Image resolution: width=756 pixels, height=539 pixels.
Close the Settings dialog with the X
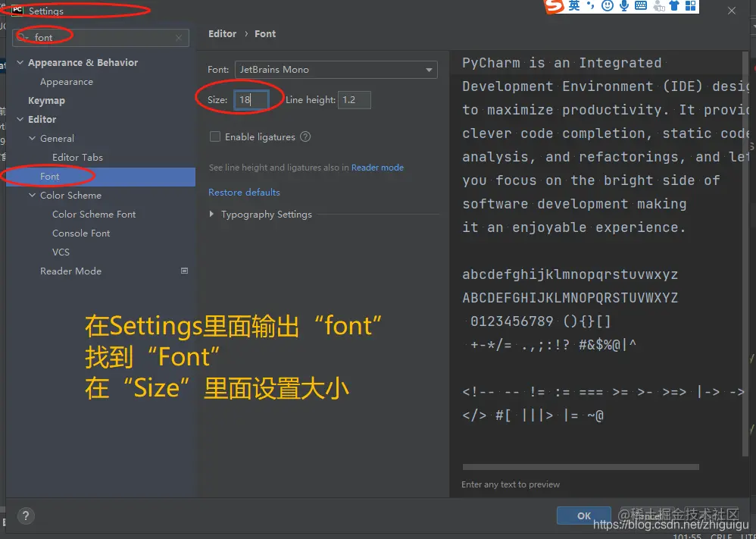[x=732, y=11]
